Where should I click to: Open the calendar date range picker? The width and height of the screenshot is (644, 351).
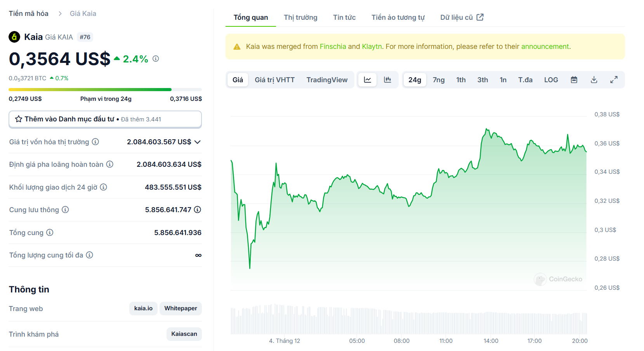[x=574, y=80]
